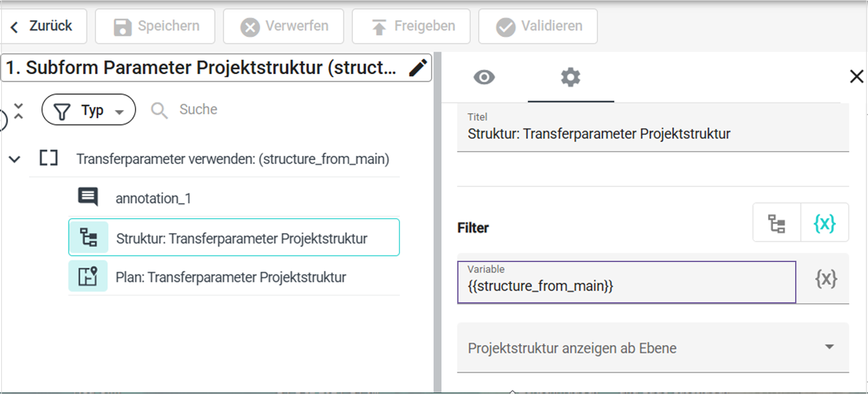Select Struktur: Transferparameter Projektstruktur item
Image resolution: width=868 pixels, height=394 pixels.
click(242, 239)
